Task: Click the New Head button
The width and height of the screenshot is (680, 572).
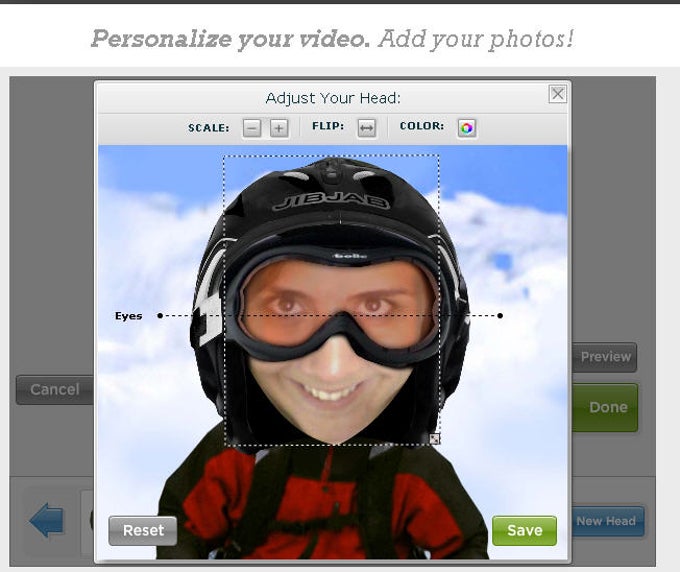Action: 607,521
